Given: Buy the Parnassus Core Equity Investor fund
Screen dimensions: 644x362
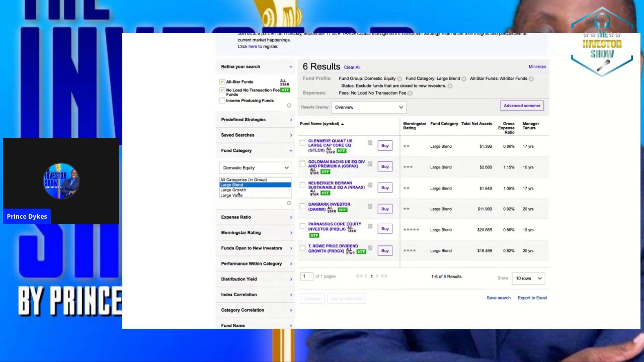Looking at the screenshot, I should [x=385, y=229].
